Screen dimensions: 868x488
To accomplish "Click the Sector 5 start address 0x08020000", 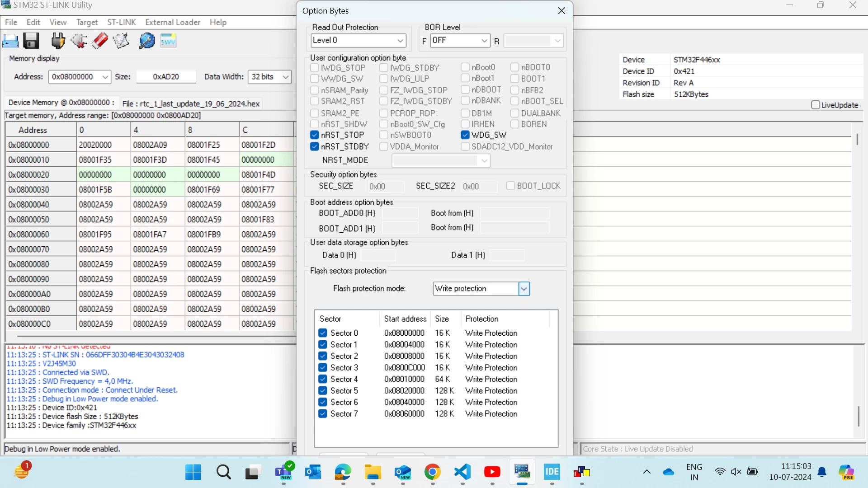I will pos(404,391).
